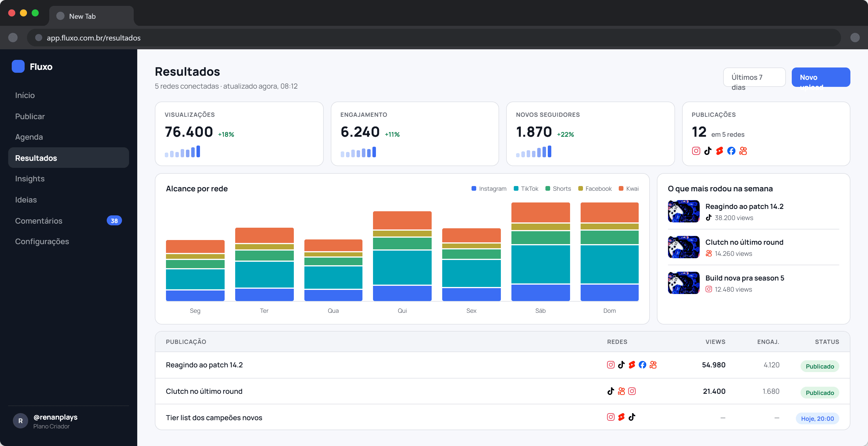Select Insights in the sidebar
The width and height of the screenshot is (868, 446).
click(68, 179)
